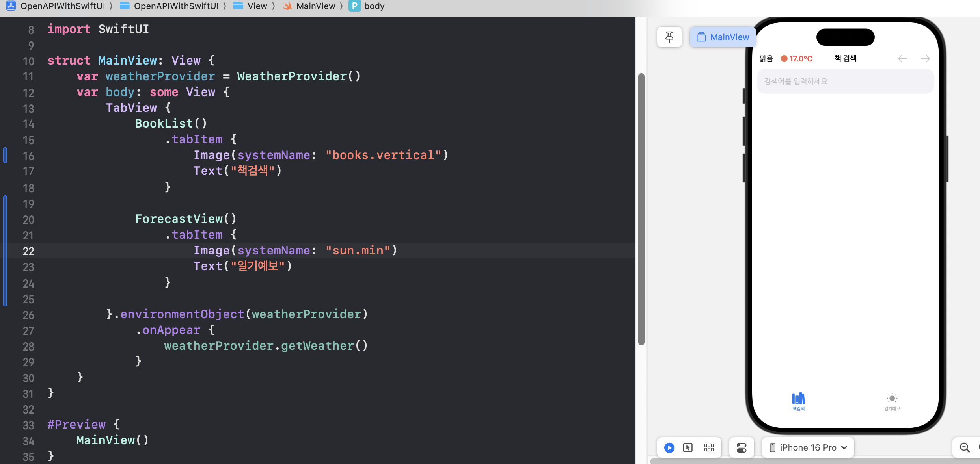Focus the 검색어를 입력하세요 search field
This screenshot has height=464, width=980.
coord(845,81)
